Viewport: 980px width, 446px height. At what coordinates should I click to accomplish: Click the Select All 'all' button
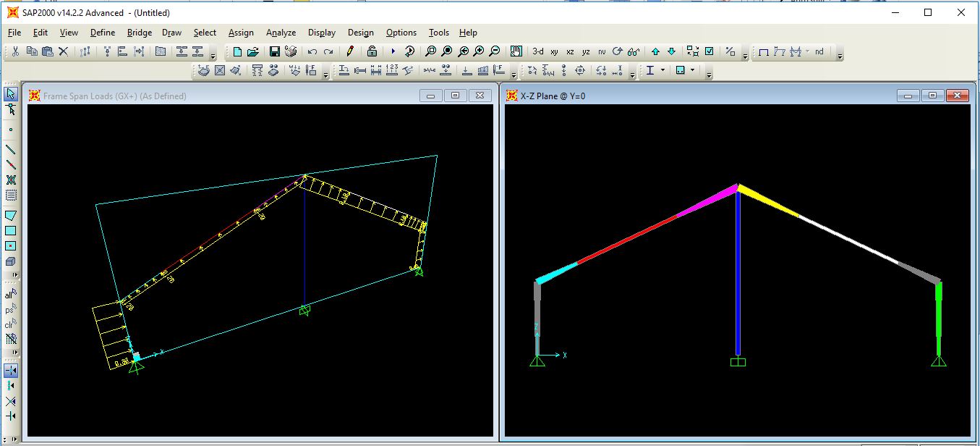point(10,295)
